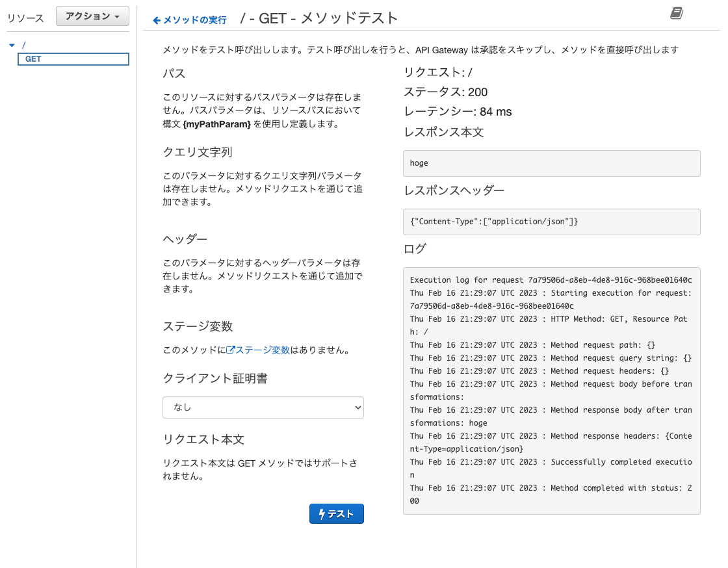Click the リソース panel label
The height and width of the screenshot is (568, 728).
[25, 18]
